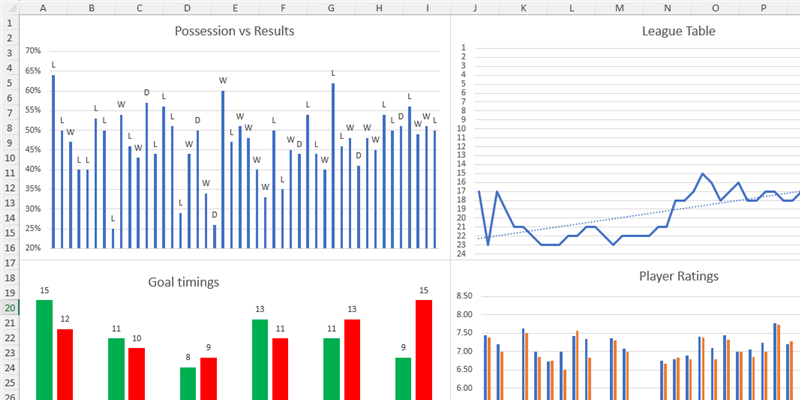Select row header 23

(9, 353)
